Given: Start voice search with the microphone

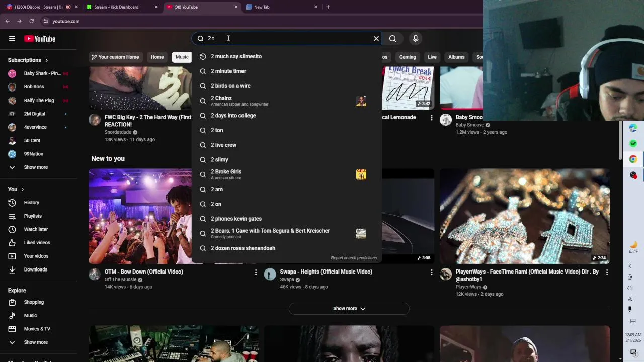Looking at the screenshot, I should tap(415, 38).
